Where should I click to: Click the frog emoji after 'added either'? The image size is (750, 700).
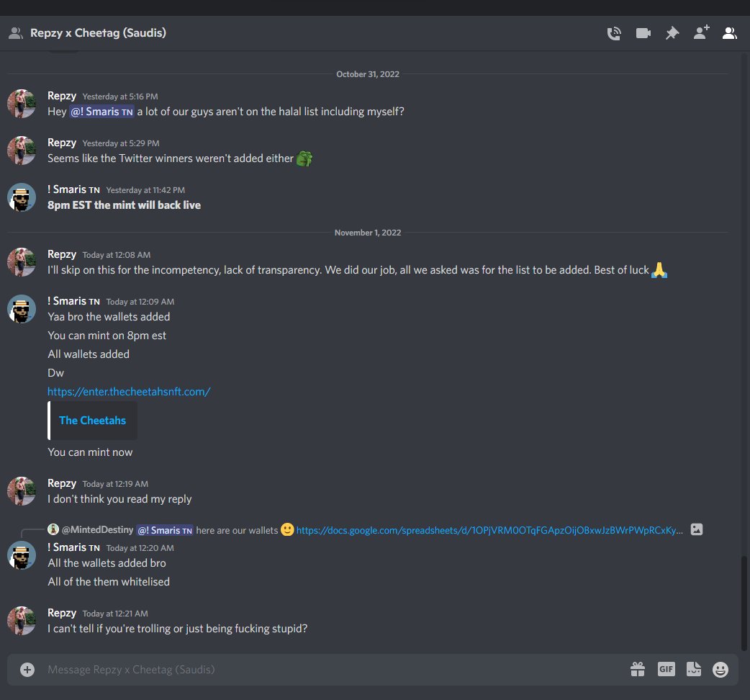pyautogui.click(x=304, y=158)
